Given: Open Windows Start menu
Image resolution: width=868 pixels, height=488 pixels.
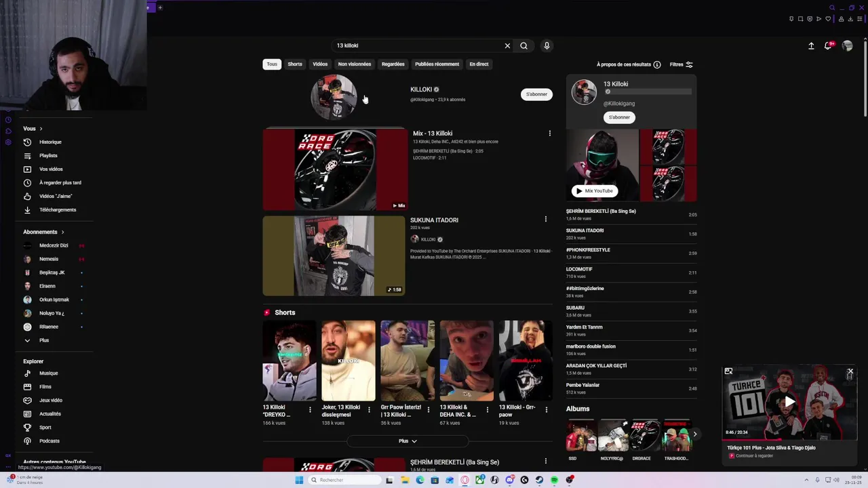Looking at the screenshot, I should pos(299,480).
